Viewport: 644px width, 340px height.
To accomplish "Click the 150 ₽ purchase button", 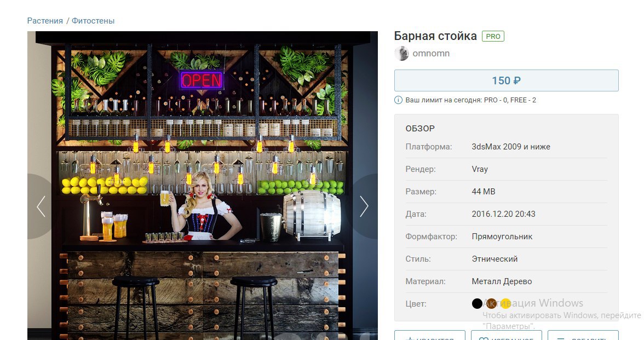I will coord(507,80).
